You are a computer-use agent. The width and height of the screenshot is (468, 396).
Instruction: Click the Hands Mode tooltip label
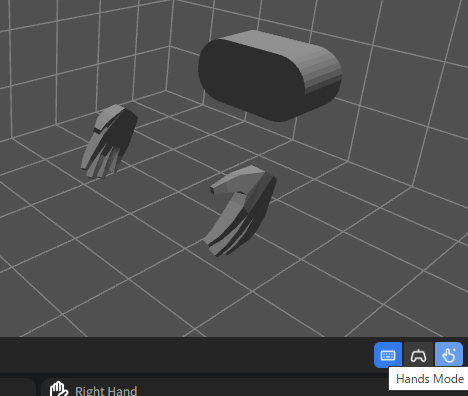point(429,379)
